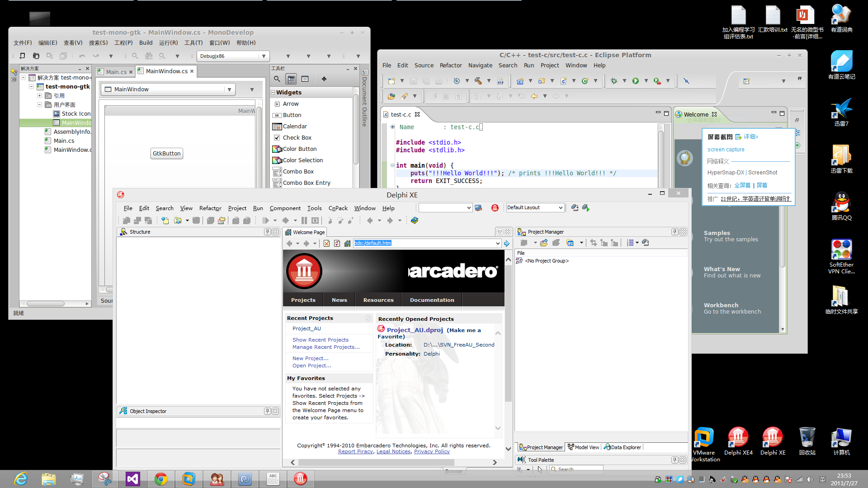Click the toolbox search magnifier in MonoDevelop
The image size is (868, 488).
point(277,79)
